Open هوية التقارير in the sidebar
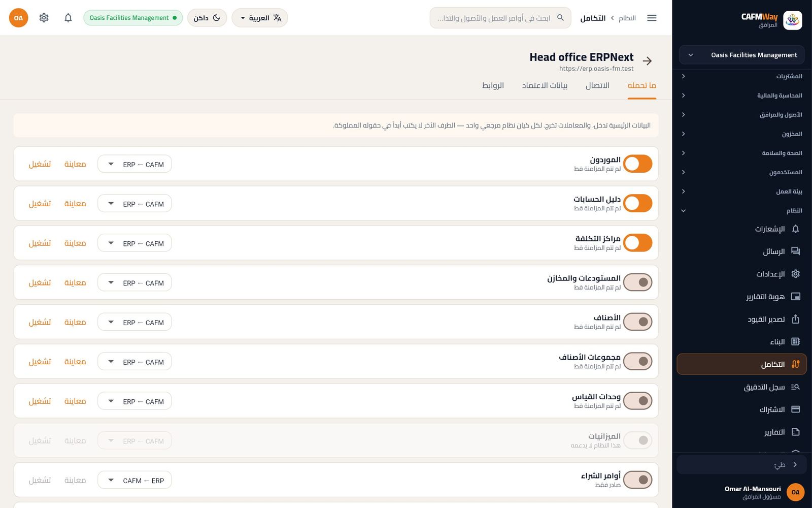The image size is (812, 508). (741, 297)
